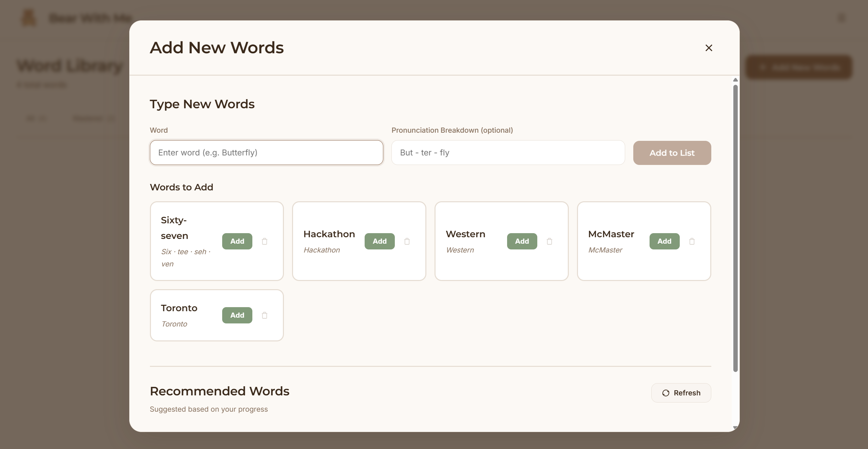Close the Add New Words dialog
The height and width of the screenshot is (449, 868).
point(709,48)
